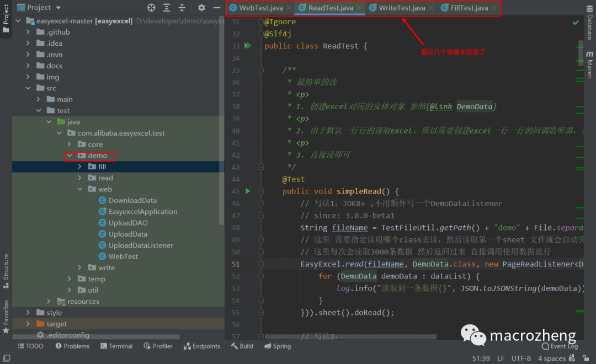Viewport: 596px width, 364px height.
Task: Click tool window quick-access icon bottom left
Action: 7,358
